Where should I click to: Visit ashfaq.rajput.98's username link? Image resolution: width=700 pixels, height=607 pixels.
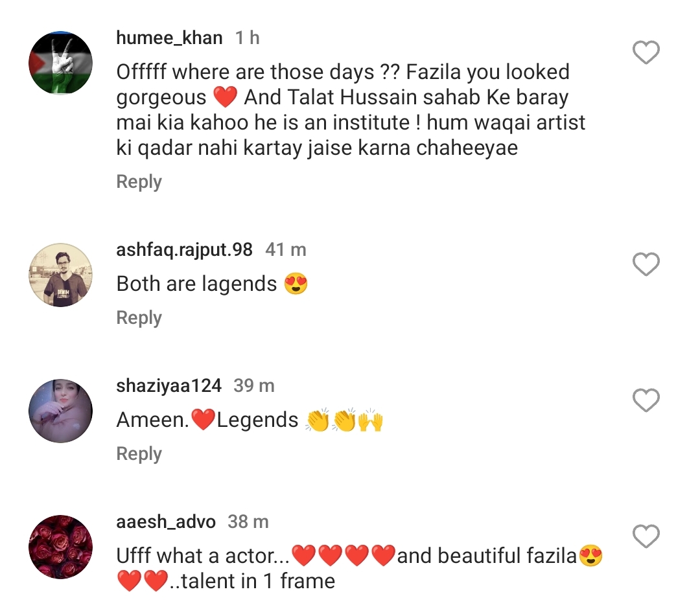(183, 249)
